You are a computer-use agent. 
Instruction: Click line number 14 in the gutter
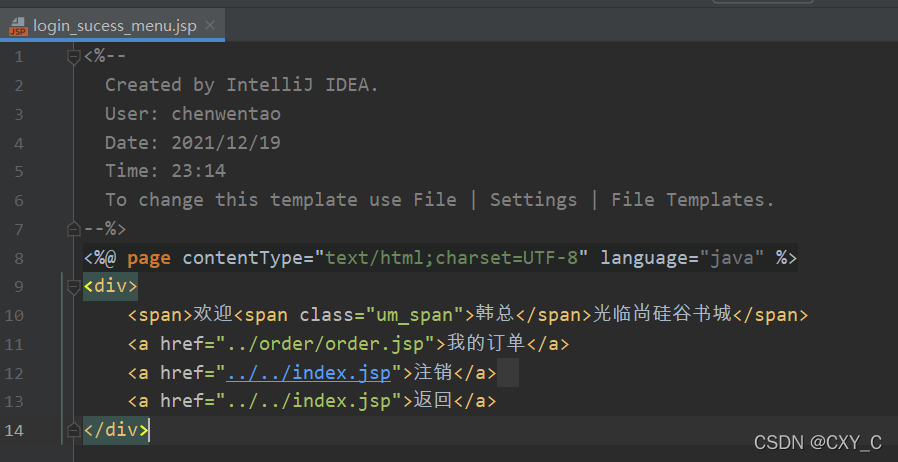click(x=14, y=431)
